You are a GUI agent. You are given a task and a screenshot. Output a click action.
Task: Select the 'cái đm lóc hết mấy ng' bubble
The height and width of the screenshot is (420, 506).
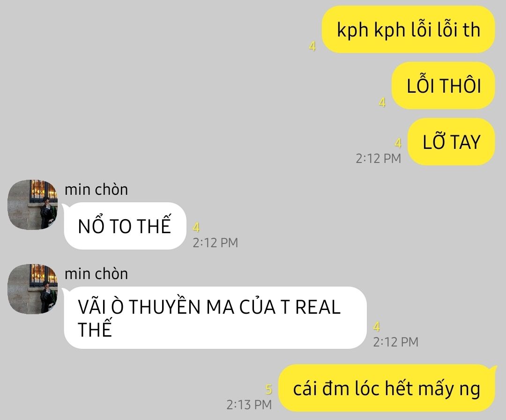(x=387, y=388)
